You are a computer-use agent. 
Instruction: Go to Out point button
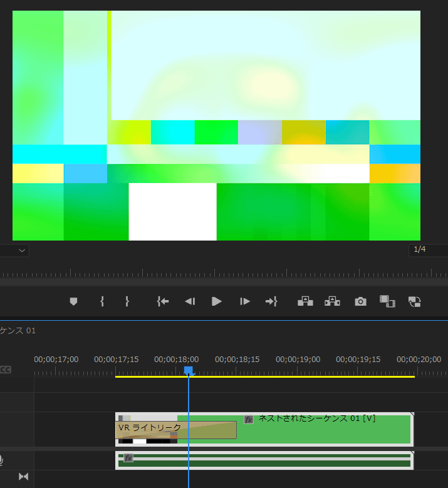click(271, 301)
